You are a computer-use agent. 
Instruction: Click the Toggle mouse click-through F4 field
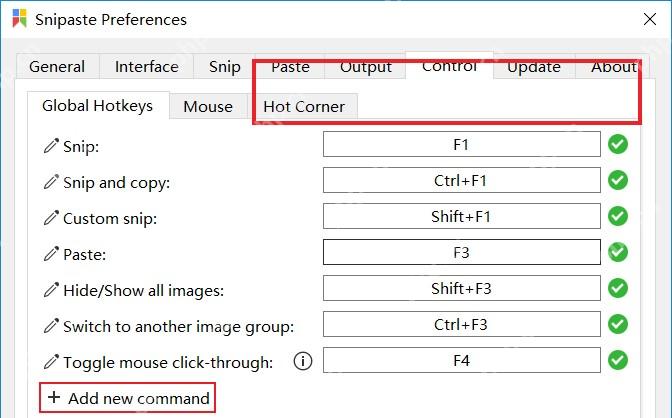(462, 360)
